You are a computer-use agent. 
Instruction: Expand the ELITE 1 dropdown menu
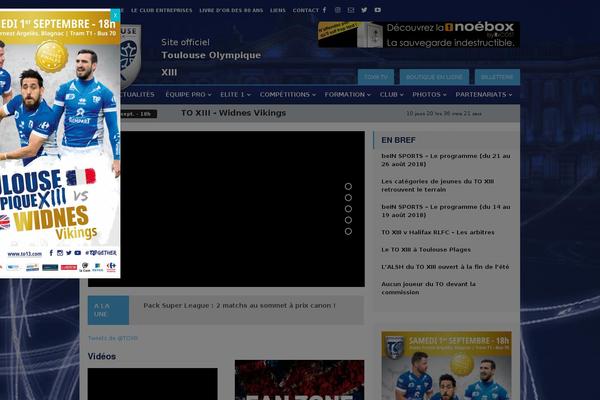point(235,95)
